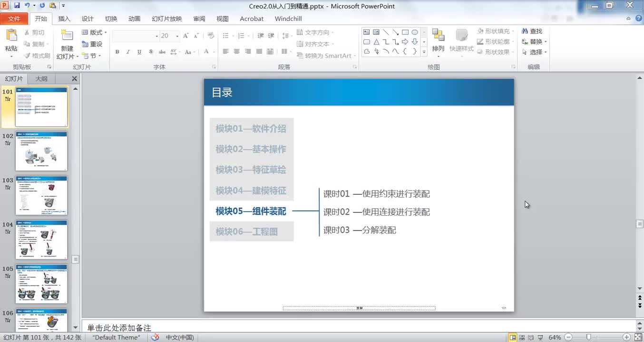Click 课时02 —使用连接进行装配 on the slide
The width and height of the screenshot is (644, 342).
click(x=377, y=212)
